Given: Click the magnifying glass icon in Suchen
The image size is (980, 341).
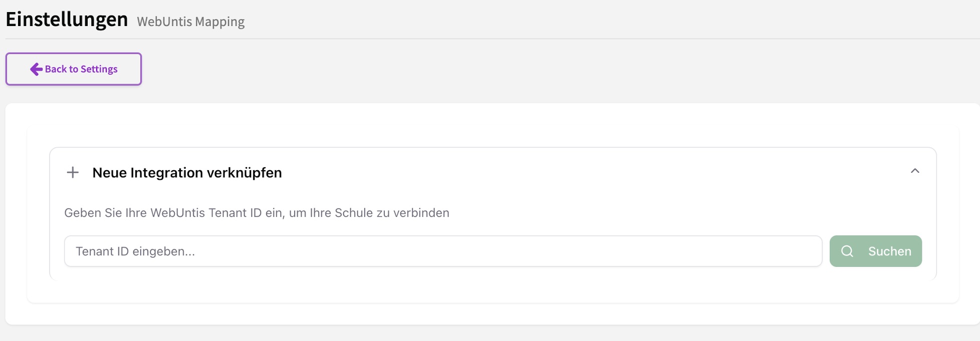Looking at the screenshot, I should point(847,251).
